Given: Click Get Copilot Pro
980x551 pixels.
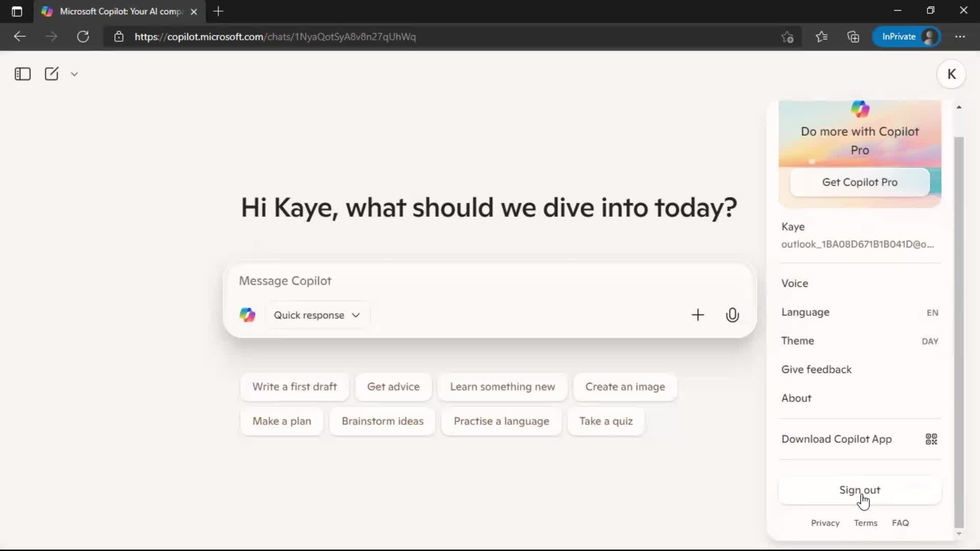Looking at the screenshot, I should 859,182.
